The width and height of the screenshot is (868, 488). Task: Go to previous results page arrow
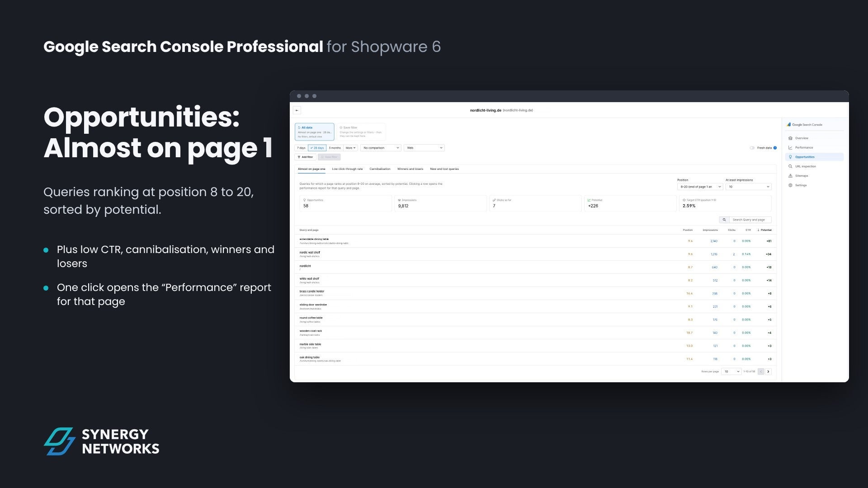pos(761,371)
